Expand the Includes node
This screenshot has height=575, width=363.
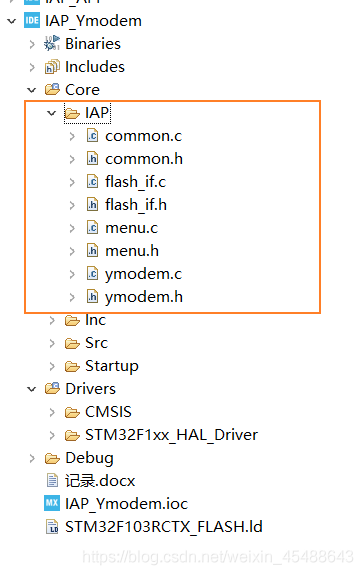click(x=32, y=67)
